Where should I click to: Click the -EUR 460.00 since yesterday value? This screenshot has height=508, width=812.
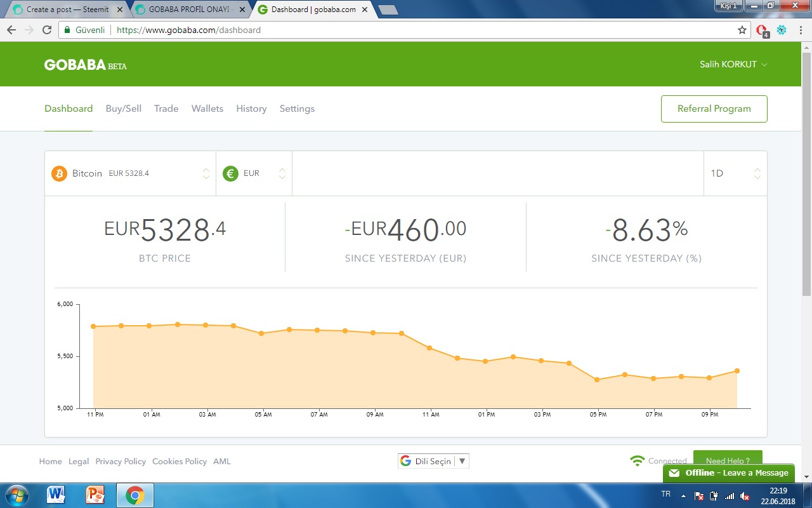406,230
